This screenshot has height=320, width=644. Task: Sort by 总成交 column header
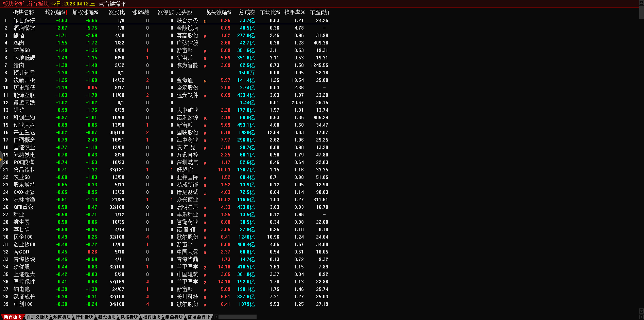247,12
